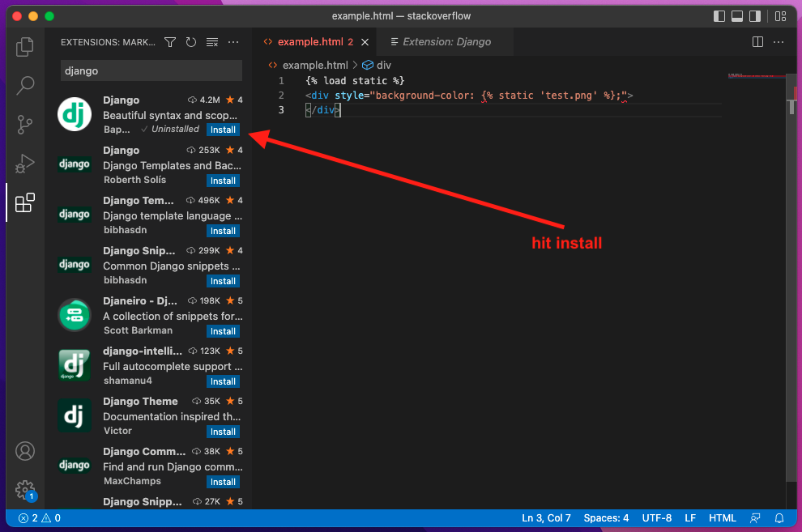The width and height of the screenshot is (802, 532).
Task: Filter extensions with the funnel icon
Action: coord(170,42)
